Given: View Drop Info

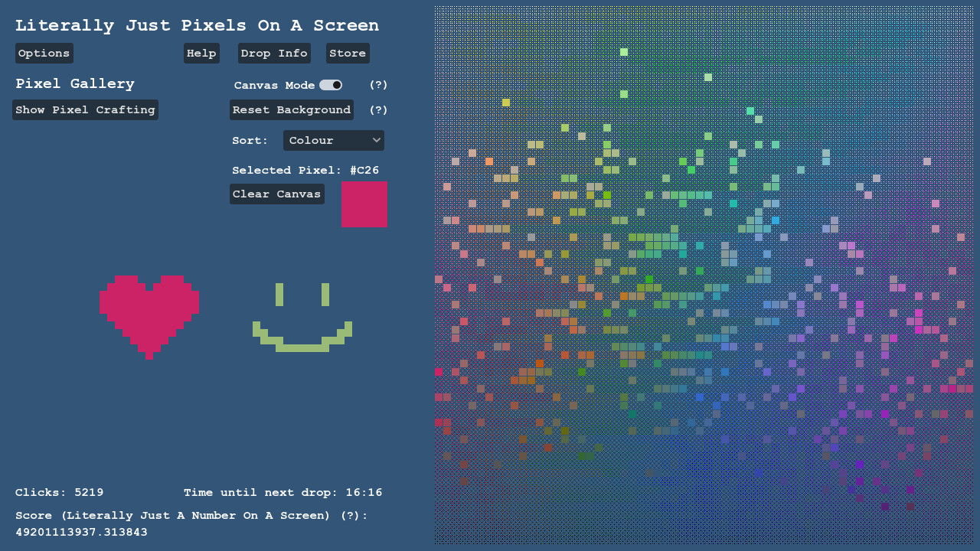Looking at the screenshot, I should click(x=273, y=53).
